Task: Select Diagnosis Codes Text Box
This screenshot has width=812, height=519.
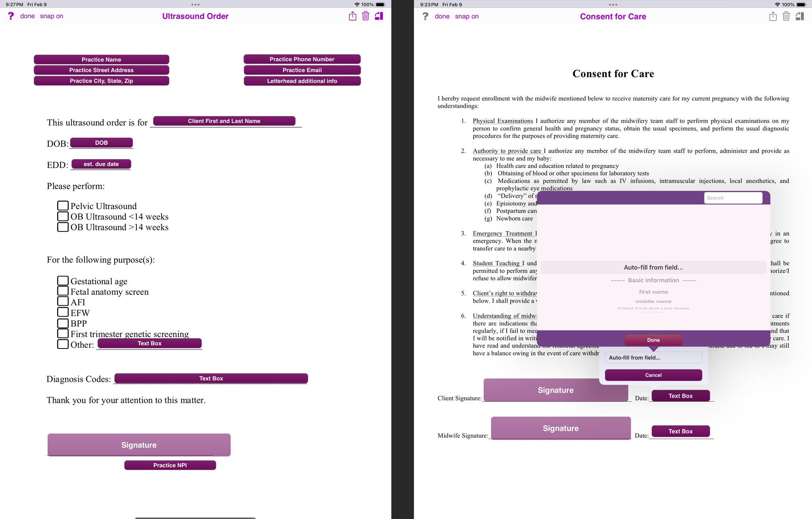Action: [x=211, y=378]
